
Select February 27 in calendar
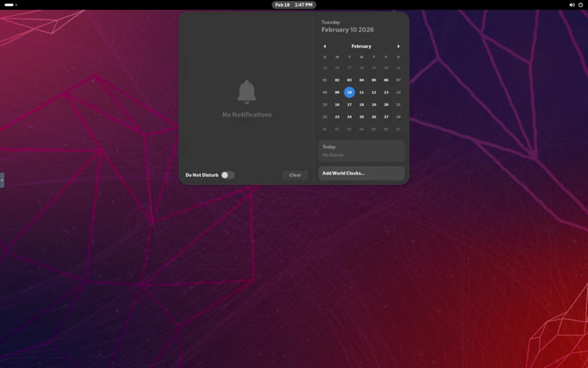(386, 117)
